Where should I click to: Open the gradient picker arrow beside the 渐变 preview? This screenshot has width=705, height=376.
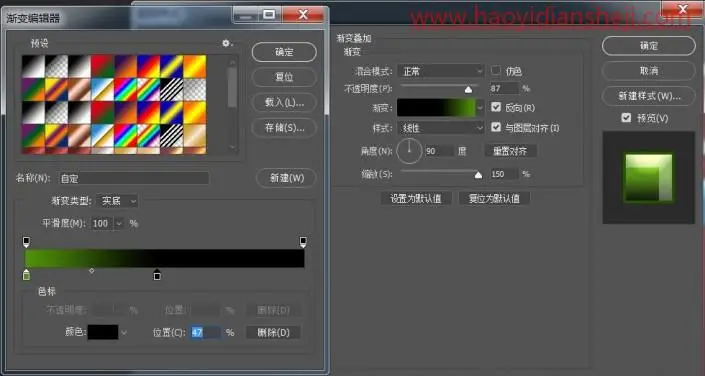(x=480, y=108)
